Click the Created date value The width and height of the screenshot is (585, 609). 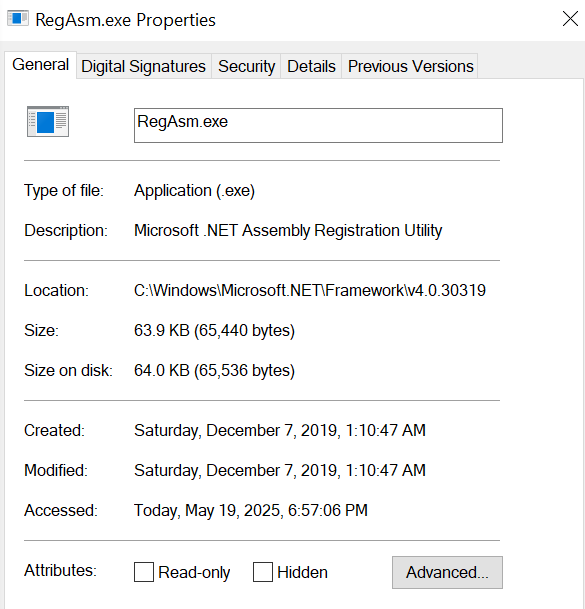(x=280, y=430)
